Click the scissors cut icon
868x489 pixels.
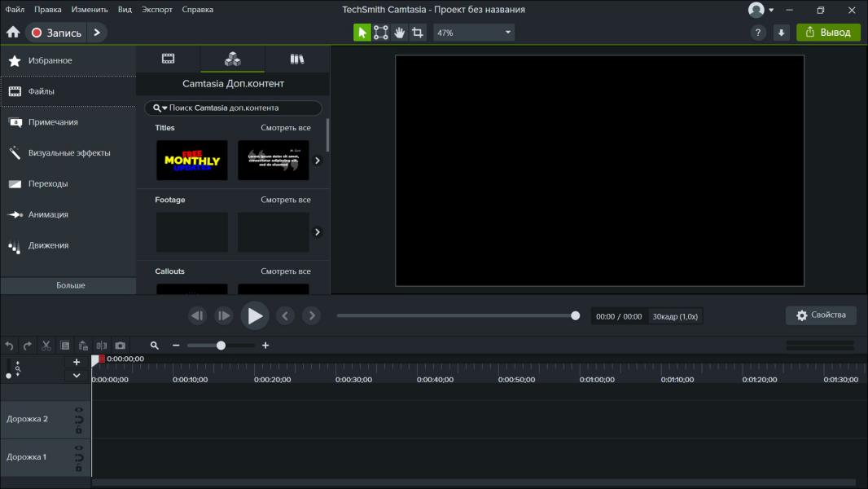46,346
